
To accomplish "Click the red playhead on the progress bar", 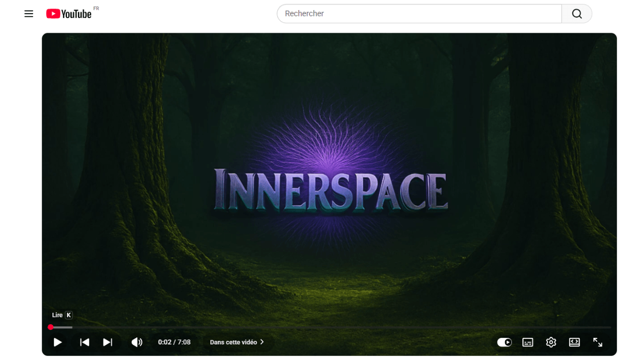I will point(50,327).
